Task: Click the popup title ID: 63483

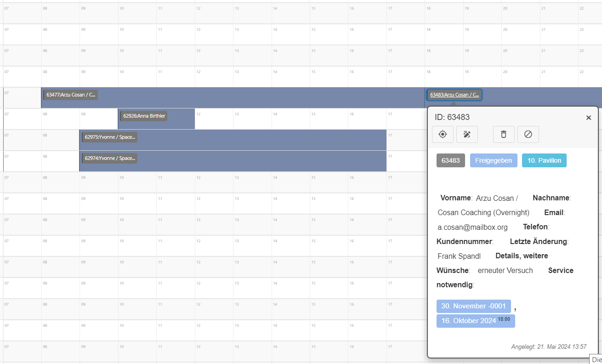Action: (452, 118)
